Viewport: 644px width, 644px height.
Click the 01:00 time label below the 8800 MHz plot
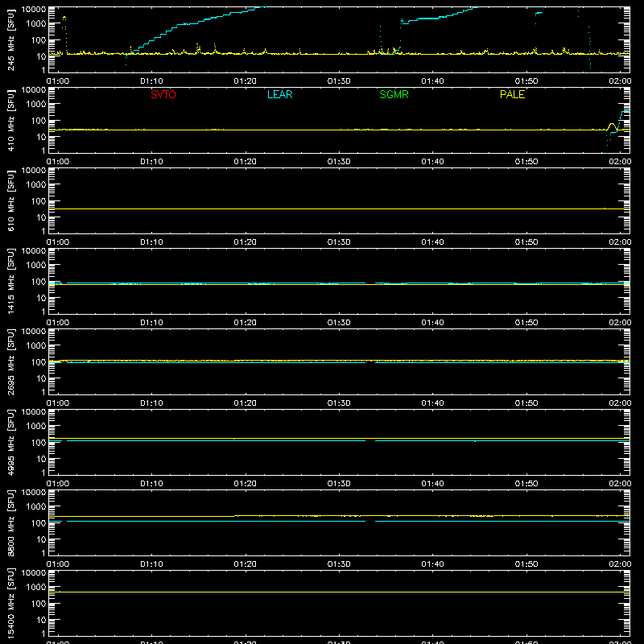point(58,564)
